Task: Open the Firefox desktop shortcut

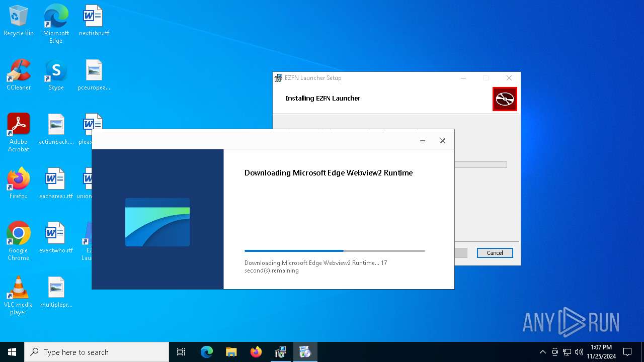Action: pyautogui.click(x=19, y=184)
